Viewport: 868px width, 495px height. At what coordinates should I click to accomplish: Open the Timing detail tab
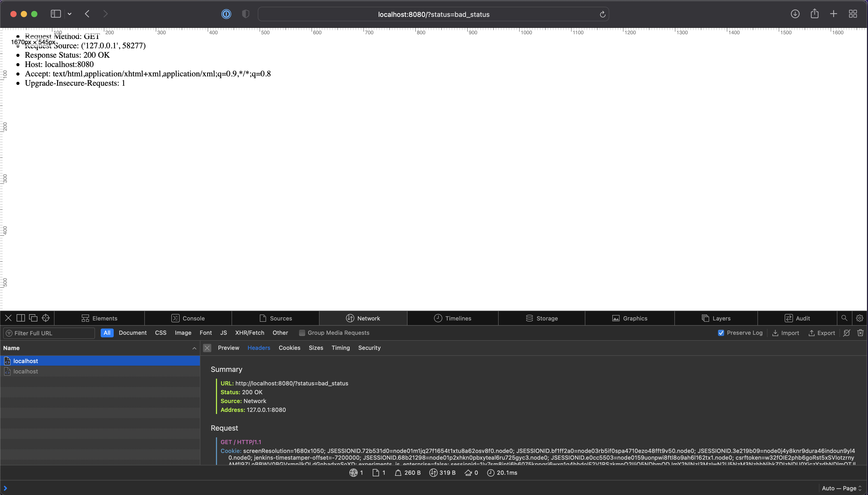pos(340,348)
